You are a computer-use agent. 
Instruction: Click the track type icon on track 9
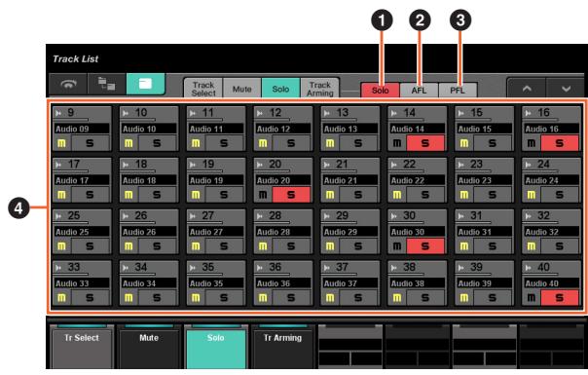click(58, 113)
